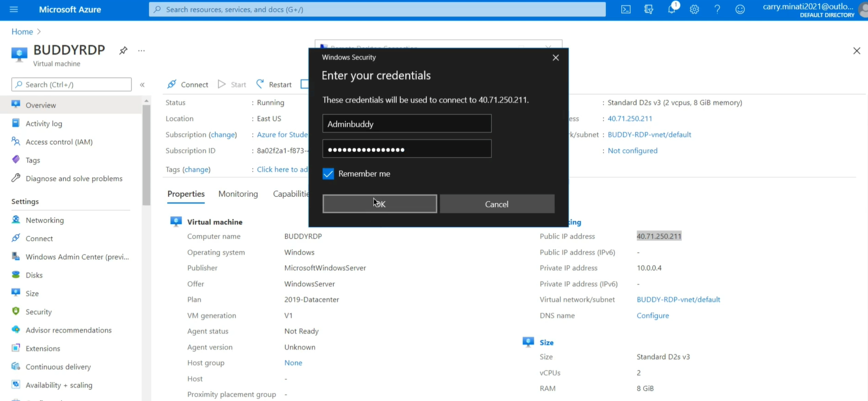Toggle the Remember me checkbox
The width and height of the screenshot is (868, 401).
coord(328,174)
